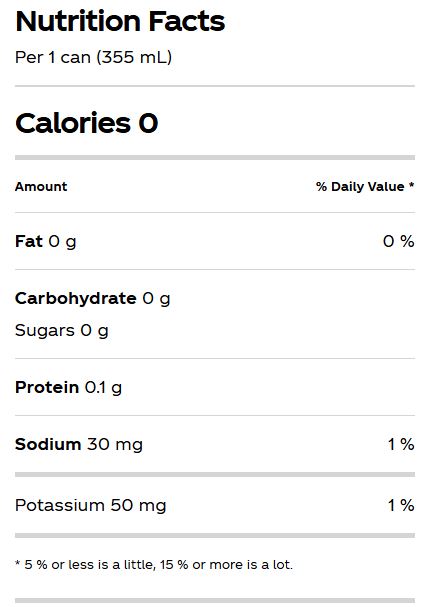Click the Sugars 0 g line
The width and height of the screenshot is (431, 607).
click(x=62, y=331)
